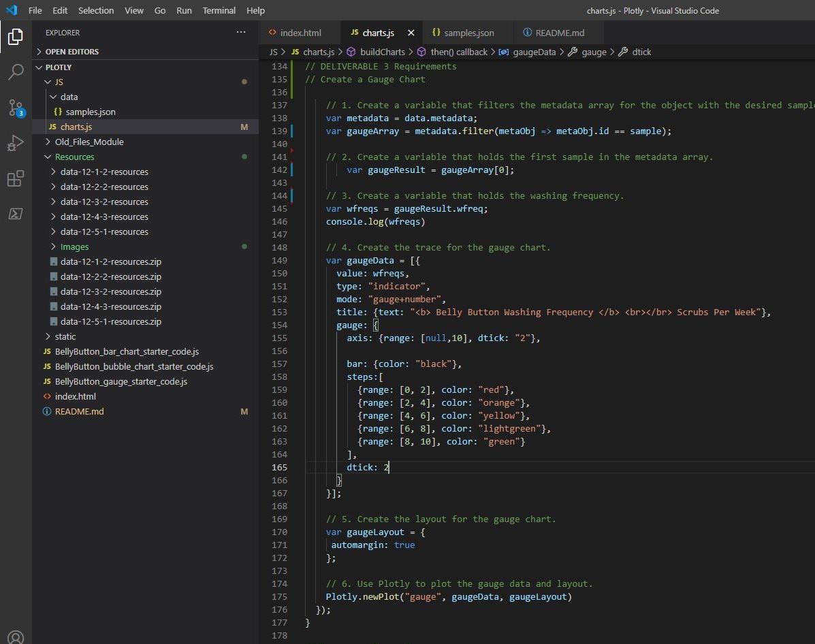Open the Explorer view in activity bar

pos(15,37)
